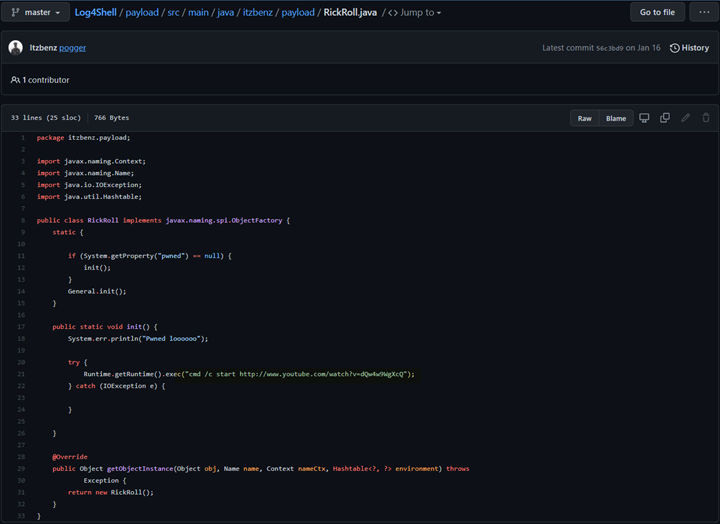Screen dimensions: 720x524
Task: Click the 'catch (IOException e)' line
Action: click(117, 386)
